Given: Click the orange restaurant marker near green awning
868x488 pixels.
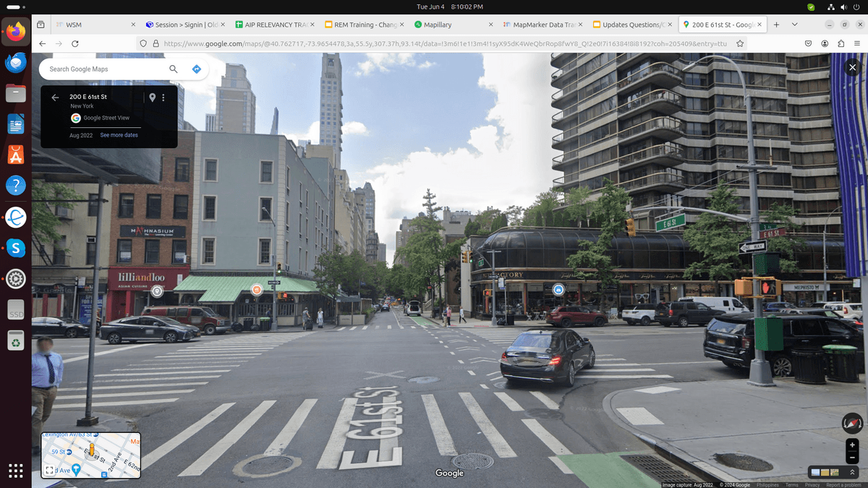Looking at the screenshot, I should point(256,289).
